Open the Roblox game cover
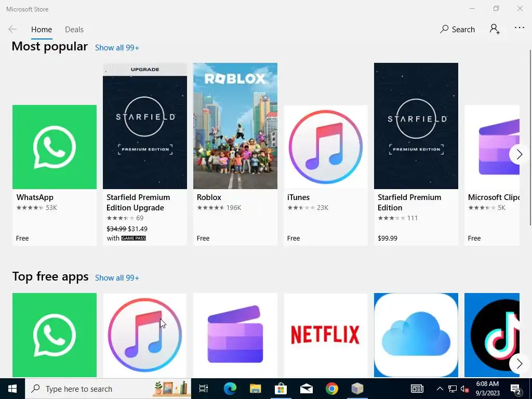This screenshot has height=399, width=532. 235,126
